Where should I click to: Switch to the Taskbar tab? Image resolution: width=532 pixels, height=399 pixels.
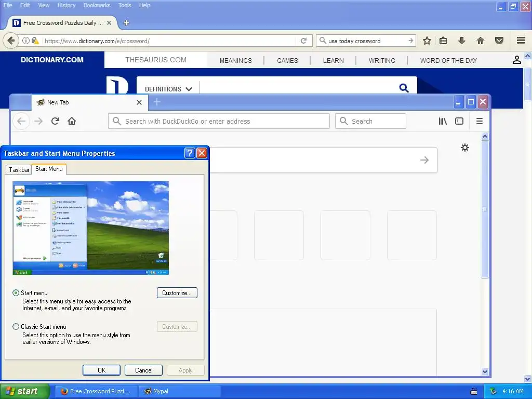click(19, 170)
